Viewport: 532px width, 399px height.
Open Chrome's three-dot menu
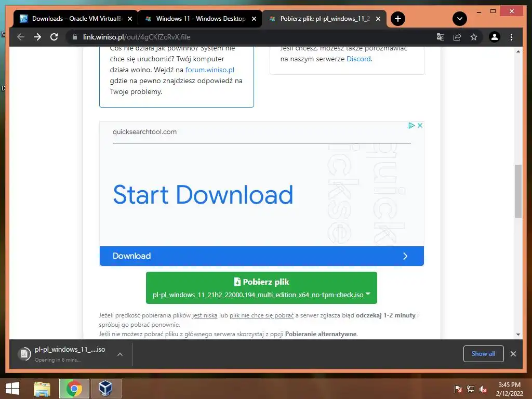512,37
